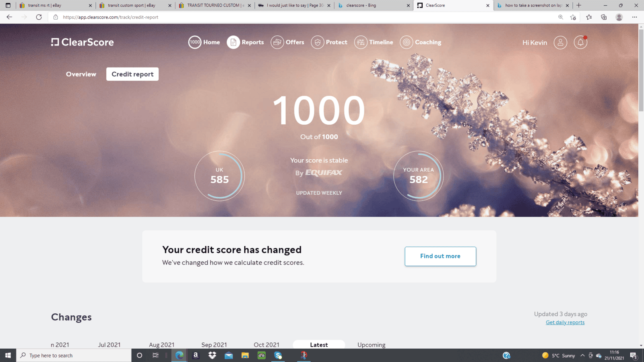Open Cortana circle on taskbar
The height and width of the screenshot is (362, 644).
(x=139, y=355)
